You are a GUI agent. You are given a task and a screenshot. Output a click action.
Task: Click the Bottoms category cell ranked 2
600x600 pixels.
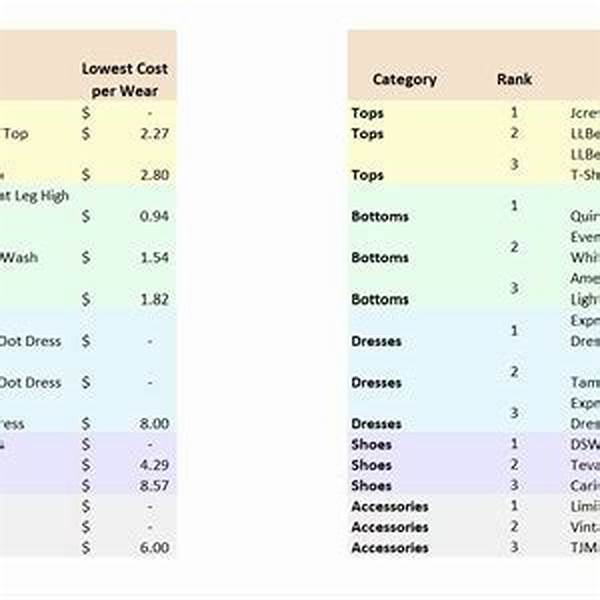click(380, 258)
